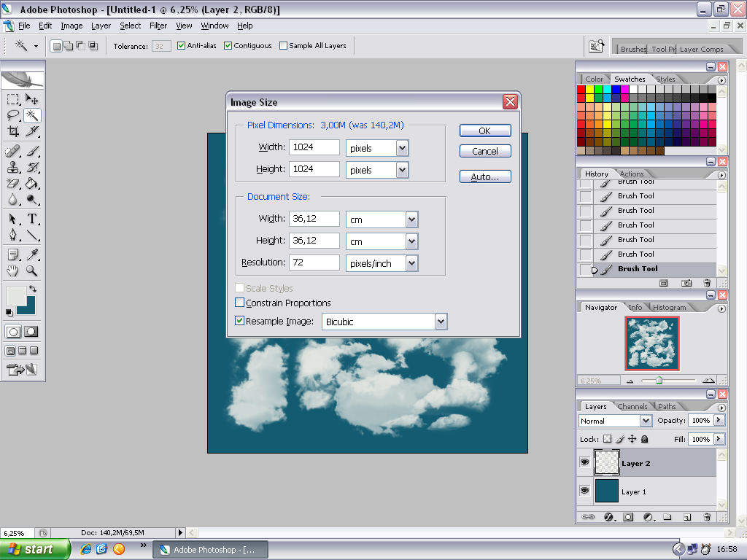
Task: Hide Layer 1 with eye icon
Action: [585, 491]
